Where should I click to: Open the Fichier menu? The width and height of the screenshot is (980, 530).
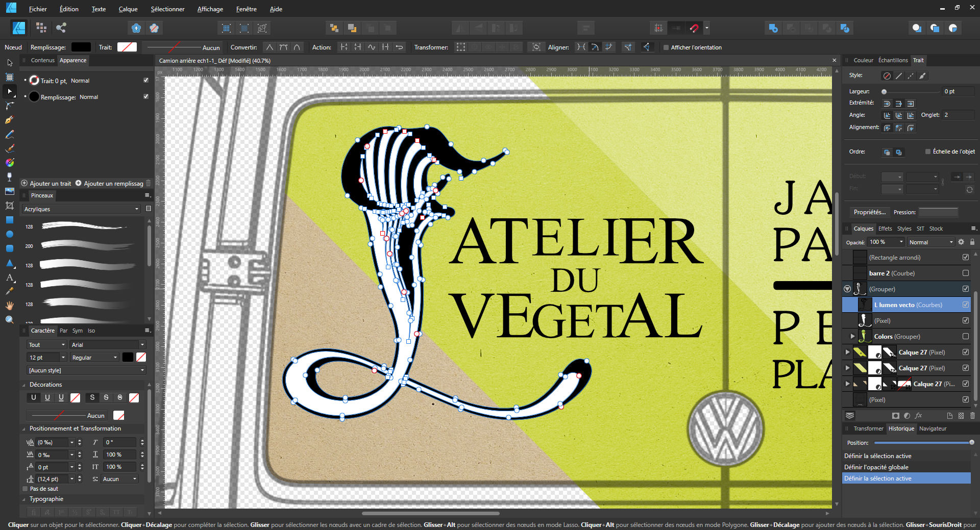(x=38, y=9)
